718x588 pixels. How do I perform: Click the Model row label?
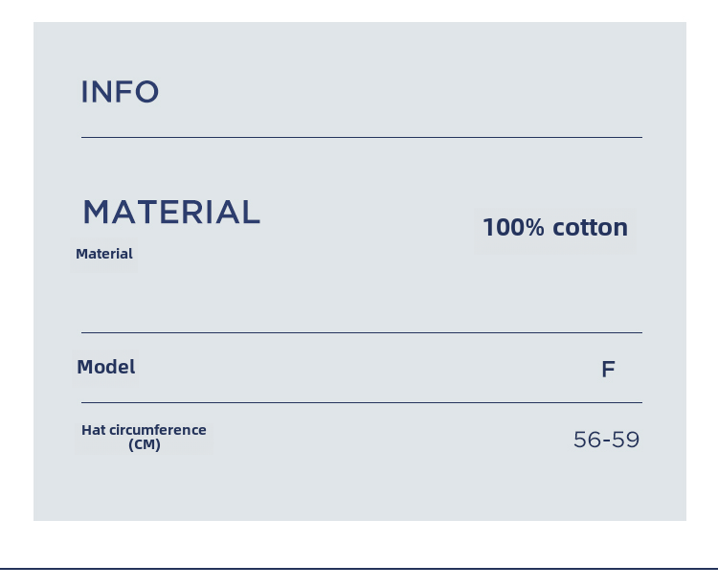coord(106,367)
